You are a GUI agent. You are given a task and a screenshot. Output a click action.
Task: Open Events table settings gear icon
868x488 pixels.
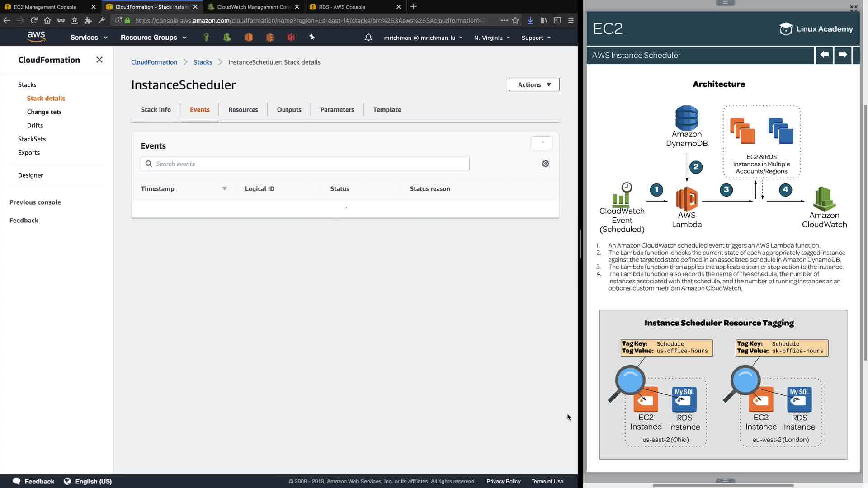[546, 164]
